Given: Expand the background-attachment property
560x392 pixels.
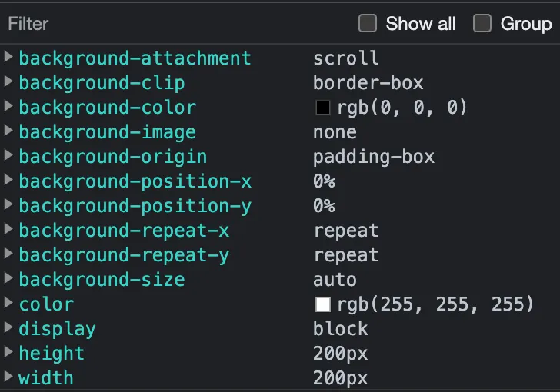Looking at the screenshot, I should tap(8, 58).
